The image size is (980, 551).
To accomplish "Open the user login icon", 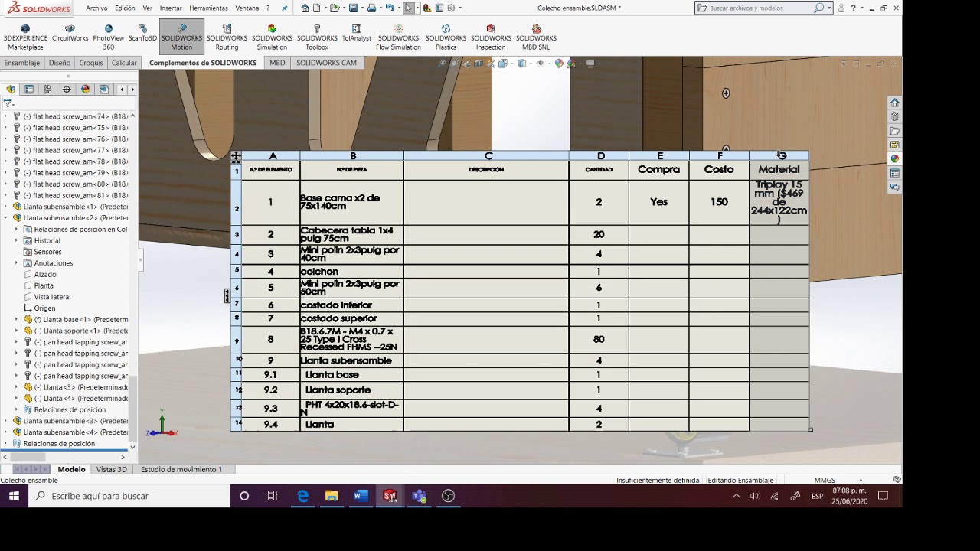I will [841, 8].
